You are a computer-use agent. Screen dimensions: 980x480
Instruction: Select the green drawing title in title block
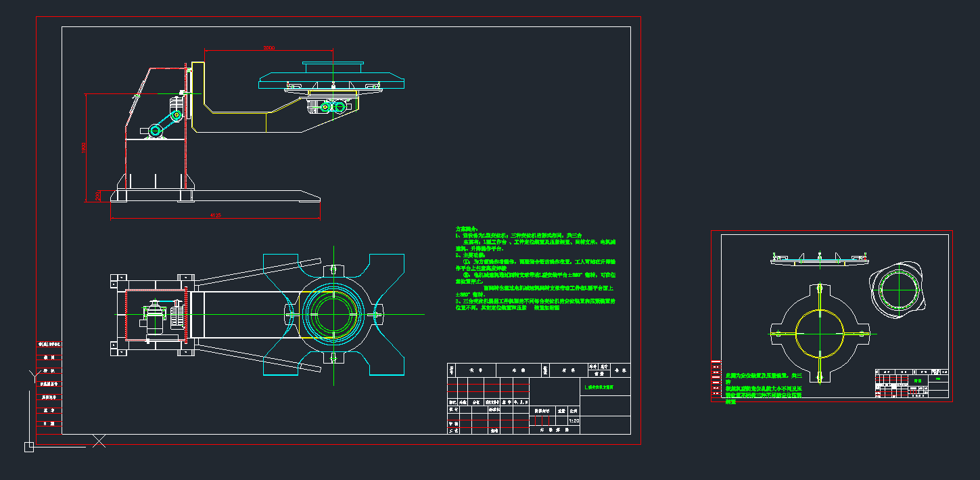click(x=599, y=388)
